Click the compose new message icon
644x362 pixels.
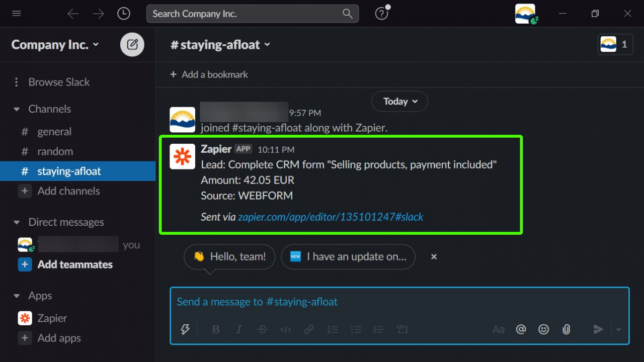click(132, 44)
